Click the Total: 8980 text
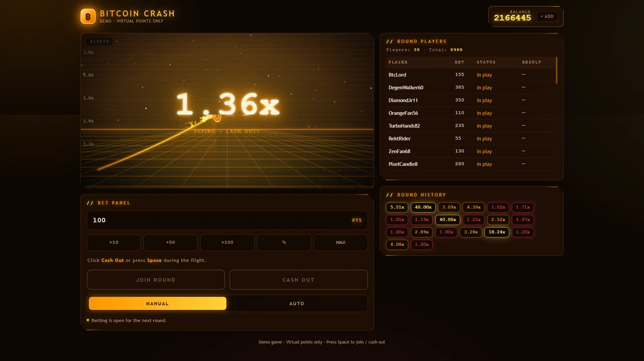 coord(445,50)
